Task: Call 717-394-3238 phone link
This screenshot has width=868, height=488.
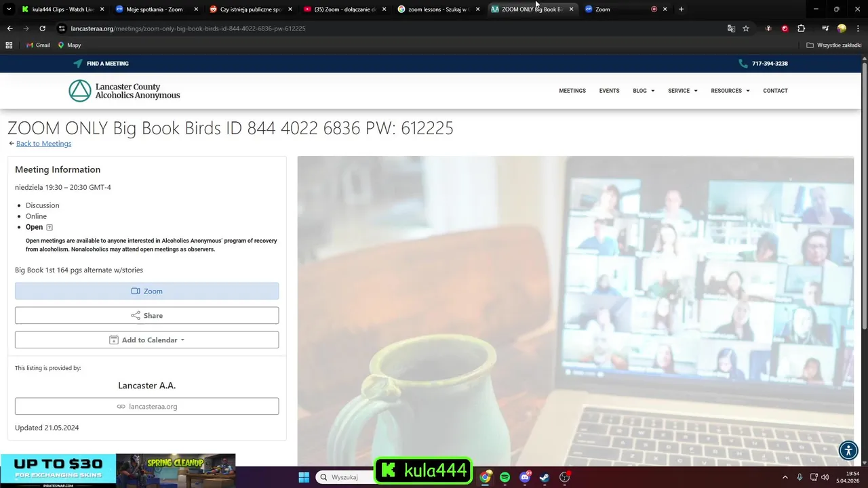Action: [x=770, y=63]
